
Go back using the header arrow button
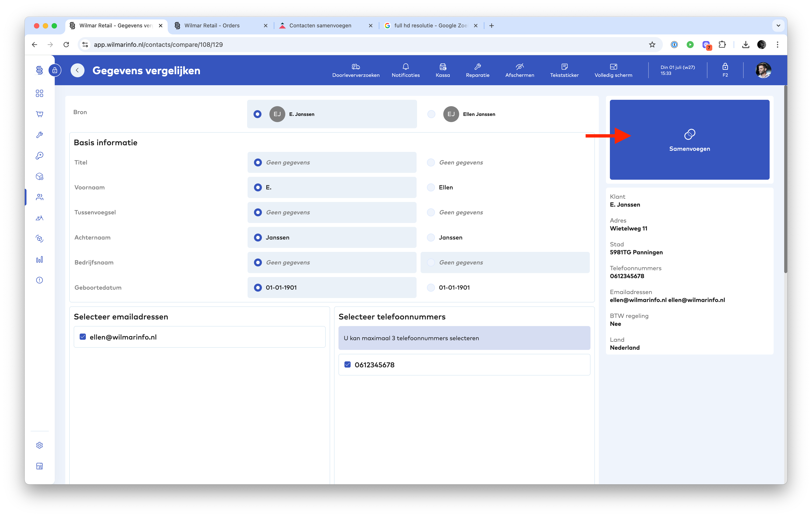tap(77, 70)
